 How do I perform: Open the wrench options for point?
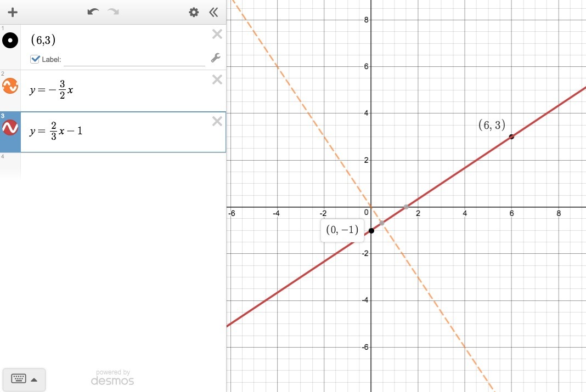(x=216, y=58)
